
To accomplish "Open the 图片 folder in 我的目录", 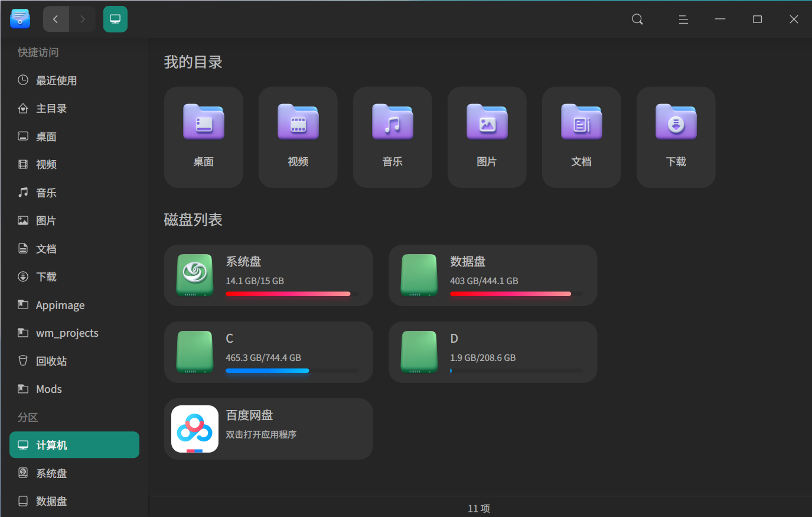I will pyautogui.click(x=487, y=137).
